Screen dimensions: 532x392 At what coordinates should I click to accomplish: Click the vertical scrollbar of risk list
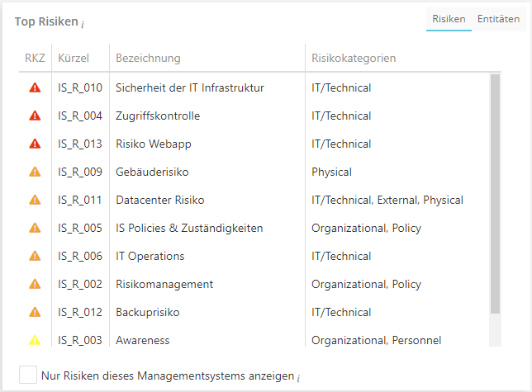click(495, 194)
